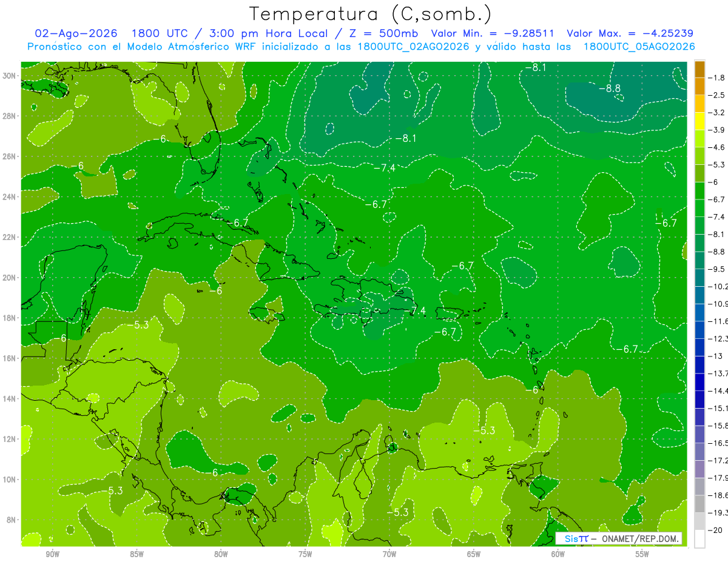Click the '16N' latitude label
Screen dimensions: 728x562
pos(10,358)
